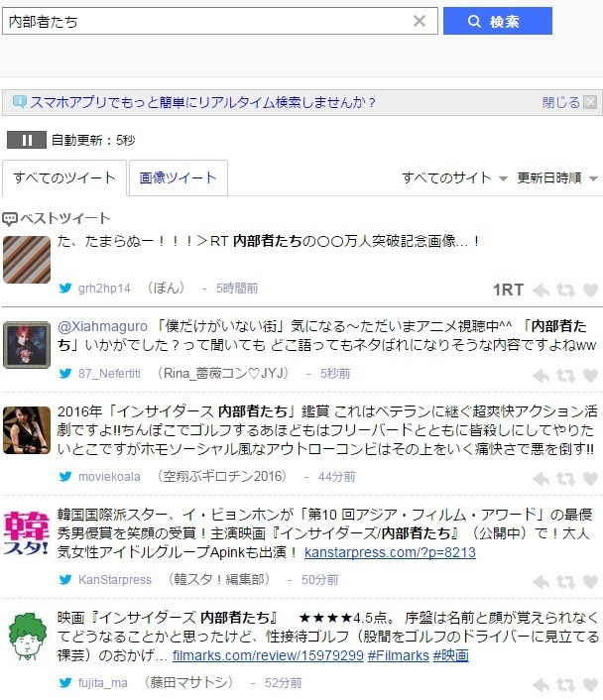This screenshot has width=603, height=700.
Task: Click the 1RT retweet count
Action: 509,291
